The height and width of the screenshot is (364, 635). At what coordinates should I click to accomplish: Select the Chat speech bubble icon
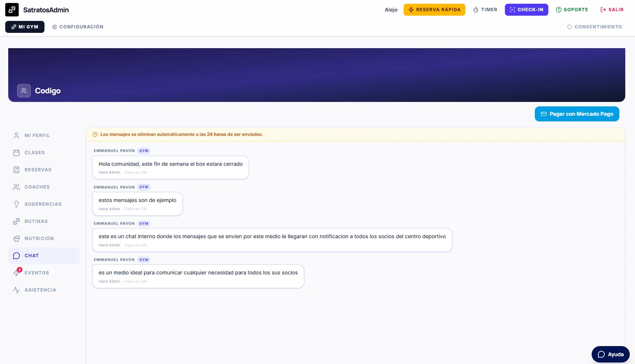click(x=16, y=256)
